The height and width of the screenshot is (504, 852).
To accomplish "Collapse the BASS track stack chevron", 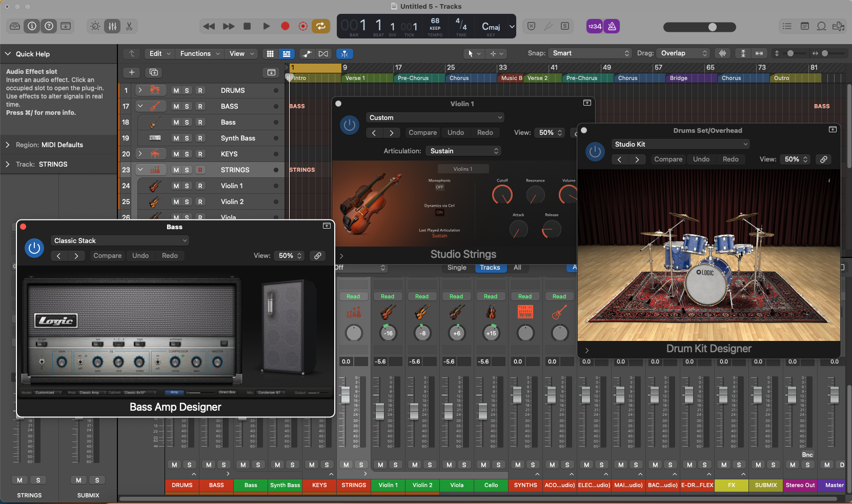I will 140,106.
